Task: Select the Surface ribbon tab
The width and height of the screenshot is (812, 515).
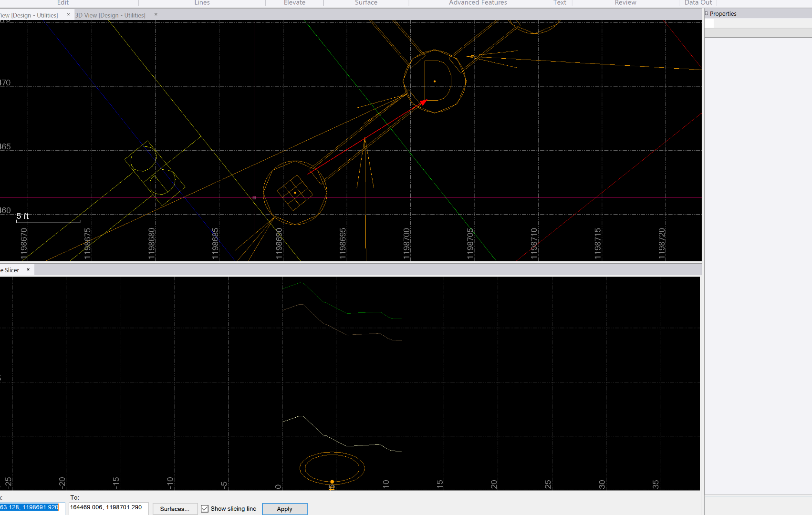Action: [366, 3]
